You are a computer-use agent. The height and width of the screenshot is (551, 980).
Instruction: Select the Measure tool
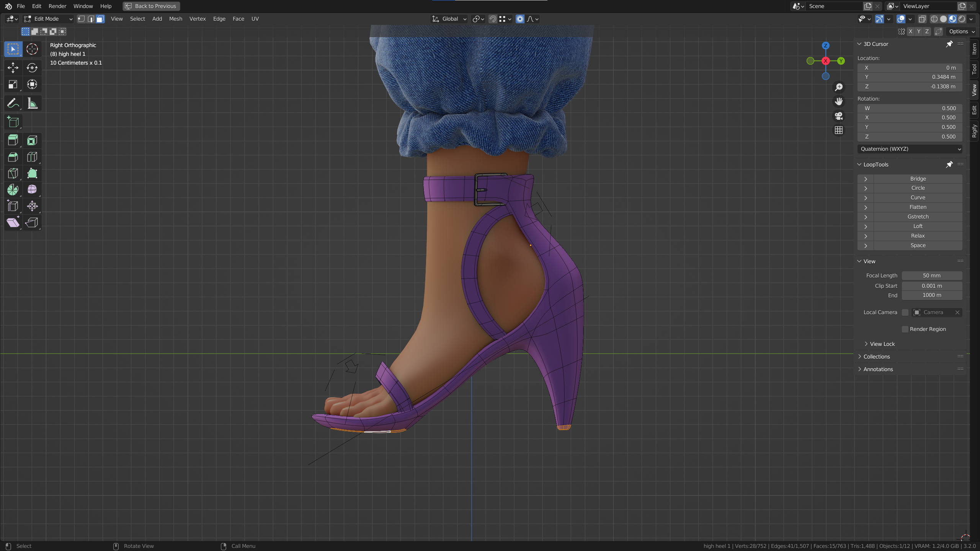pyautogui.click(x=32, y=103)
